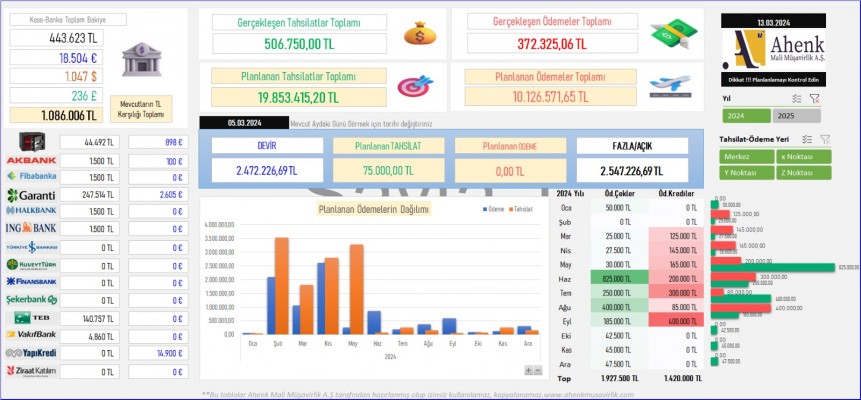The height and width of the screenshot is (400, 861).
Task: Click the target with arrow icon
Action: point(414,86)
